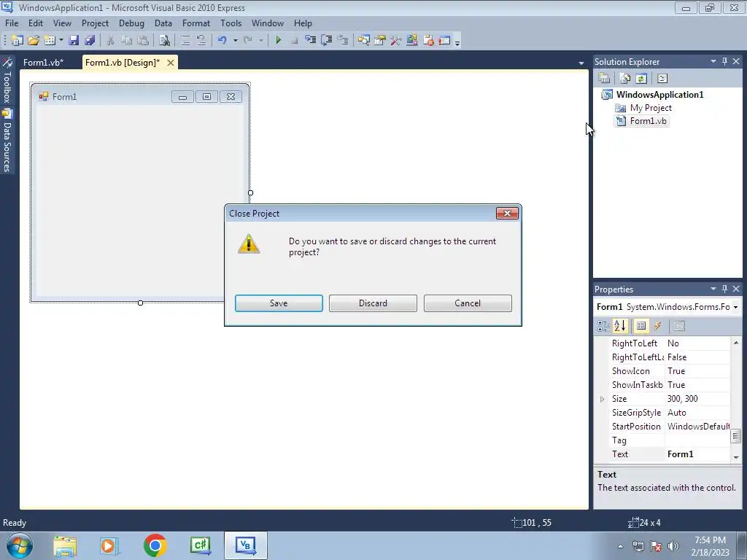The image size is (747, 560).
Task: Click the Save button in Close Project dialog
Action: click(x=279, y=303)
